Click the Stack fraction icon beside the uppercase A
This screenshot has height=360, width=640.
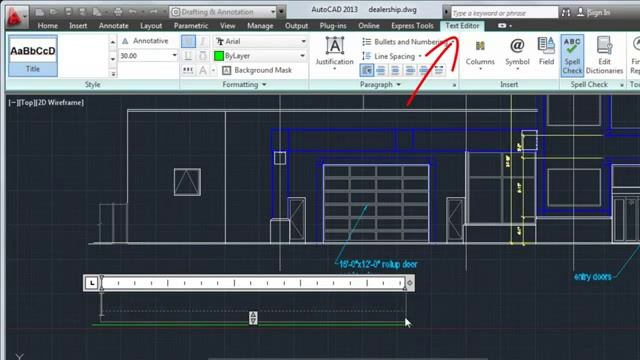pyautogui.click(x=188, y=70)
